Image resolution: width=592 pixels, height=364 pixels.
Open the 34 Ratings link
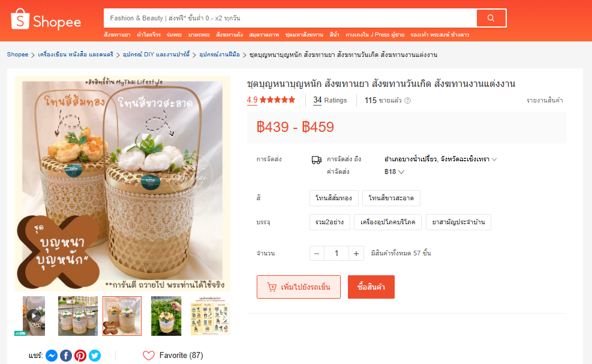coord(330,100)
